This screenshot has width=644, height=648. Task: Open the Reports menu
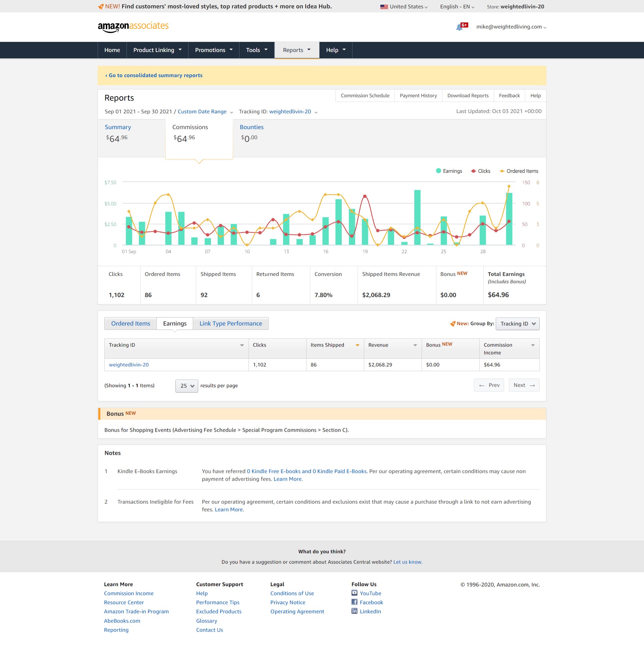coord(297,50)
